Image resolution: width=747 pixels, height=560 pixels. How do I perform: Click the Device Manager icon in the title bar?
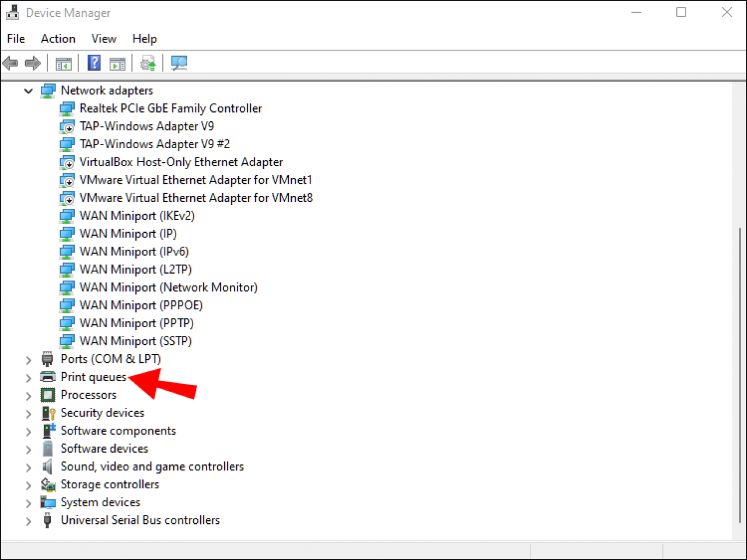(x=12, y=12)
